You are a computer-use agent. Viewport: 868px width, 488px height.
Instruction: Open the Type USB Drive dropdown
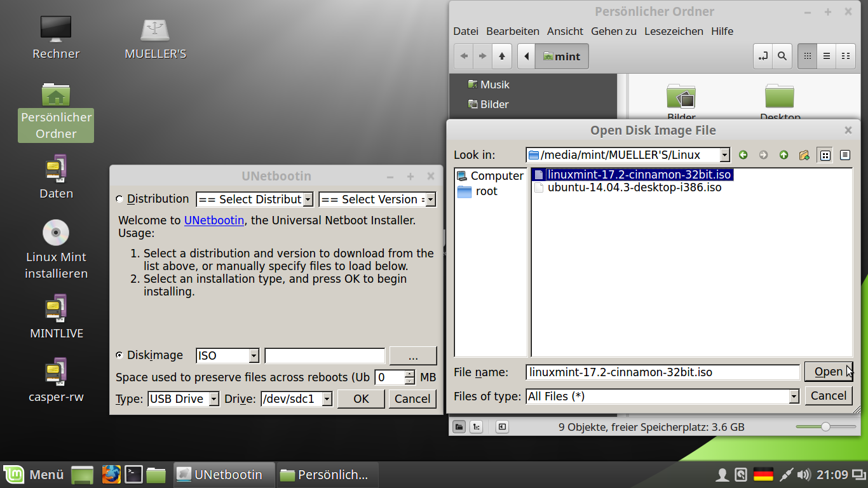click(214, 399)
